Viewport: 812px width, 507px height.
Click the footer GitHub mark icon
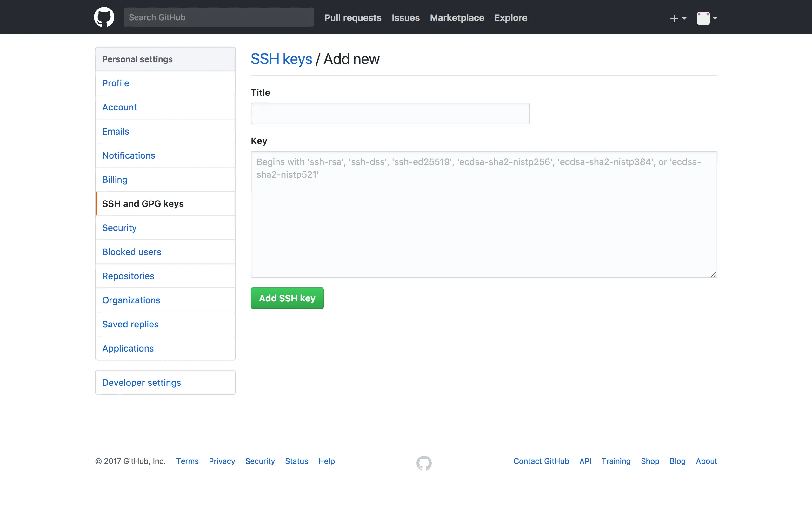pos(424,463)
